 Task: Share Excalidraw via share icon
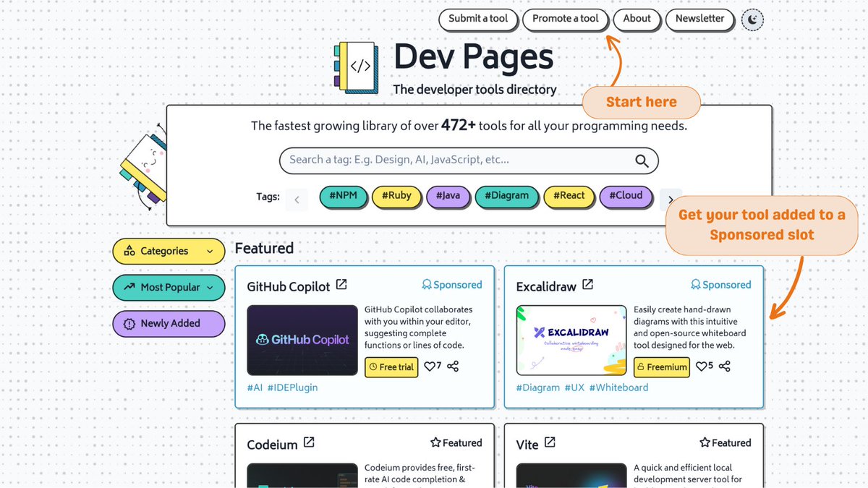tap(725, 367)
